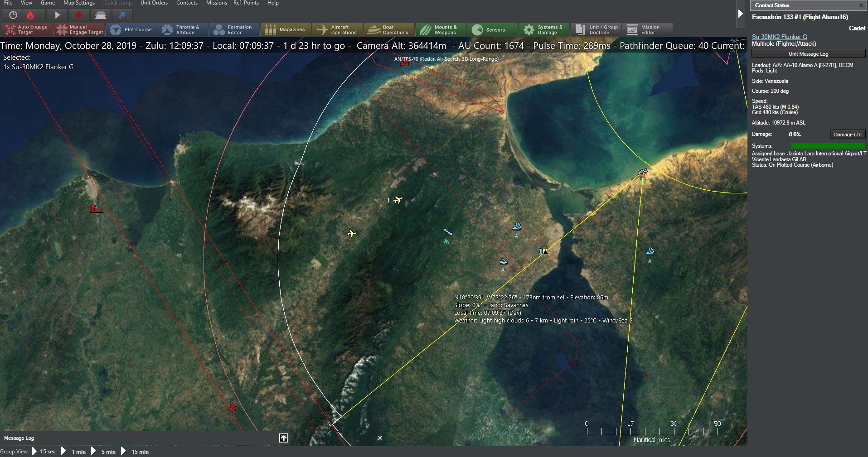868x457 pixels.
Task: Open the Map Settings menu
Action: pyautogui.click(x=78, y=3)
